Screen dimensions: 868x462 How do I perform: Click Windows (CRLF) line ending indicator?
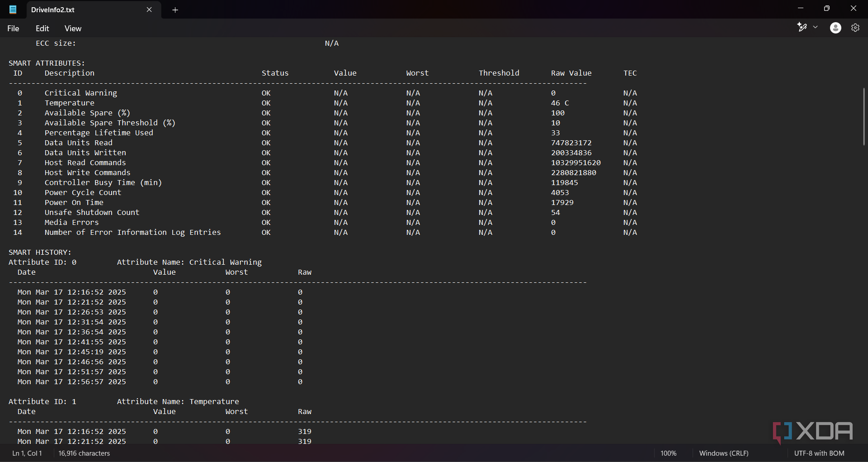tap(724, 453)
